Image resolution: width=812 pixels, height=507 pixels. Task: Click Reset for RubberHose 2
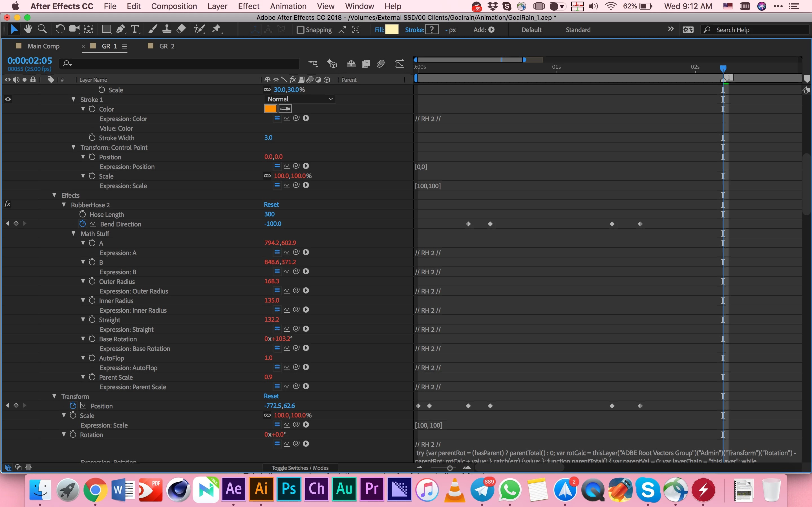click(271, 204)
